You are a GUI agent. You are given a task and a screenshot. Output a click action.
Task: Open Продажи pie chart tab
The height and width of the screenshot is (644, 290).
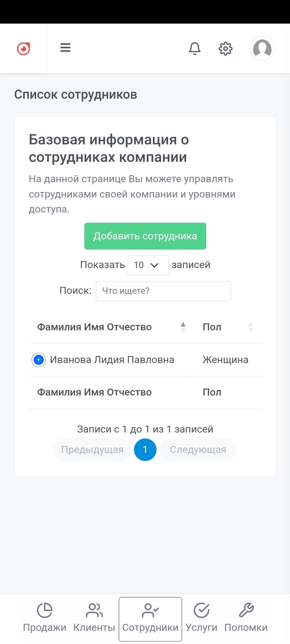pos(45,618)
